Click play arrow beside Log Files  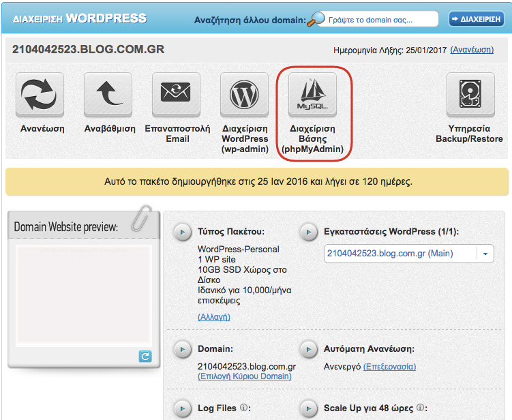(x=183, y=408)
